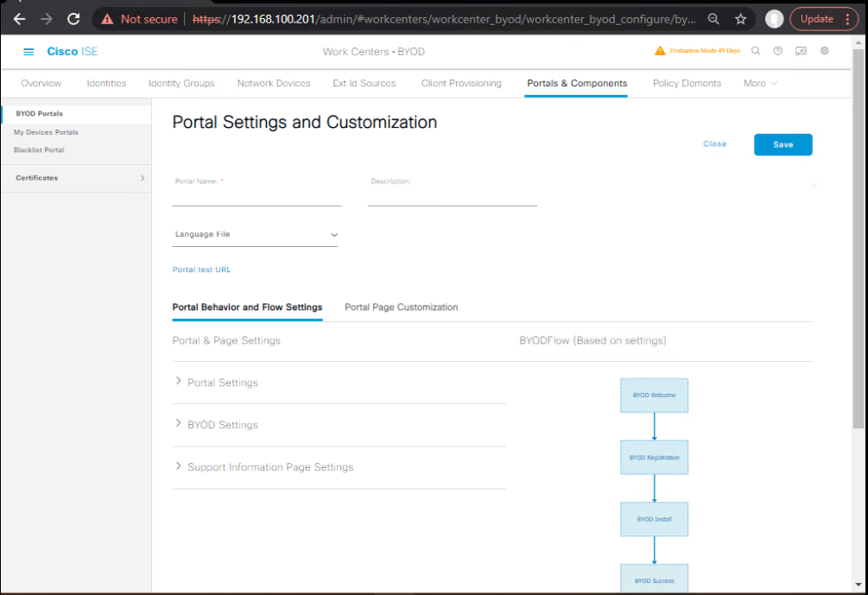Click the browser forward arrow
The height and width of the screenshot is (595, 868).
pos(47,19)
